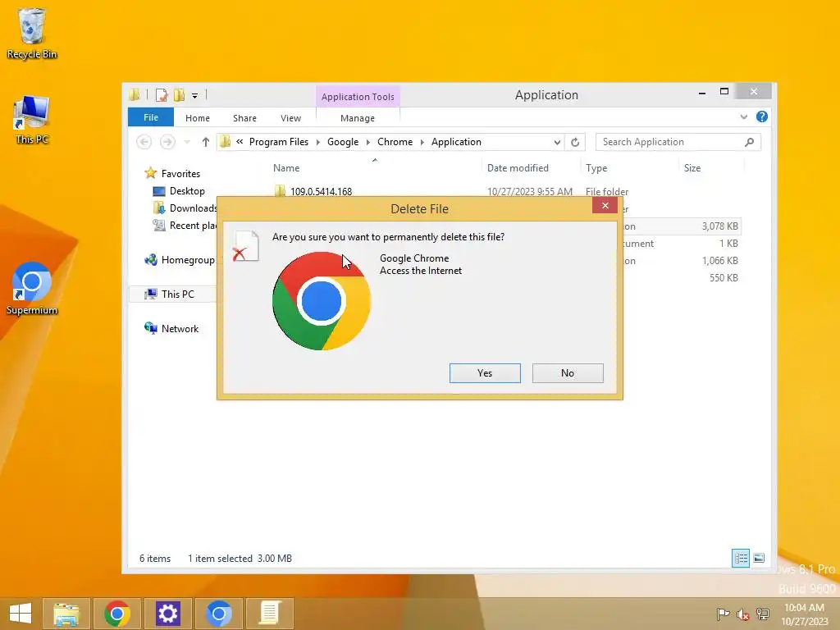Image resolution: width=840 pixels, height=630 pixels.
Task: Open the Share ribbon tab
Action: coord(244,118)
